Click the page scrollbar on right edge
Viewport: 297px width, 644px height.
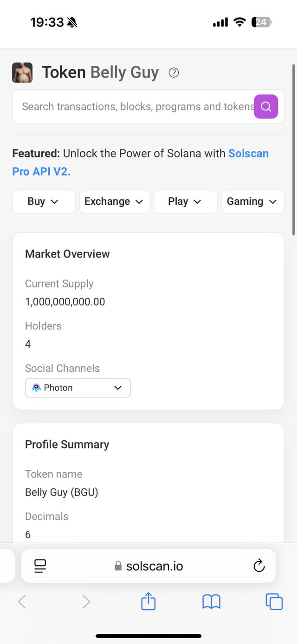(x=293, y=149)
